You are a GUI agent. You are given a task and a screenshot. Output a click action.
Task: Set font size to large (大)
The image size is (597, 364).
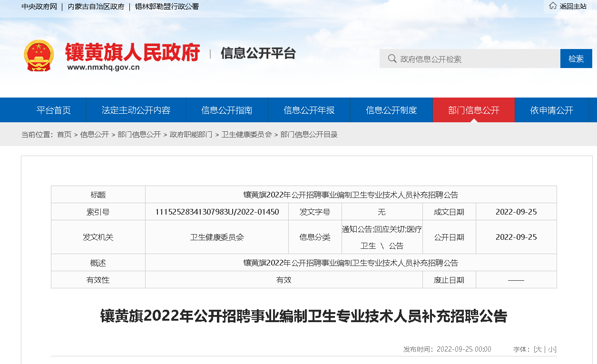(x=538, y=349)
